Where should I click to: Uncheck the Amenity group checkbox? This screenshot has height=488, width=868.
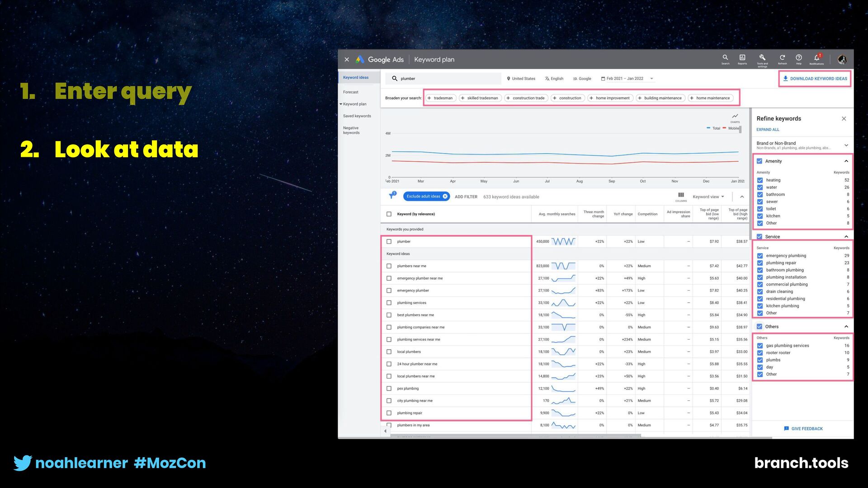[759, 161]
